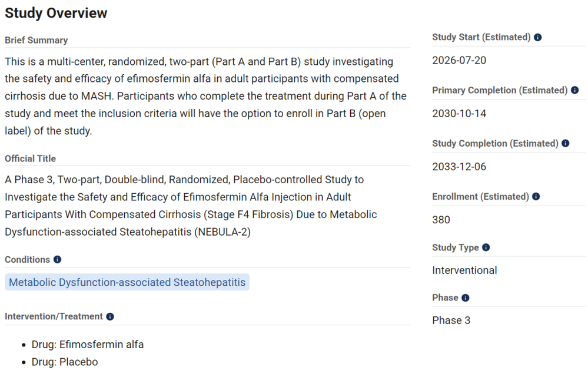The height and width of the screenshot is (370, 588).
Task: Select the study completion date 2033-12-06
Action: pos(459,167)
